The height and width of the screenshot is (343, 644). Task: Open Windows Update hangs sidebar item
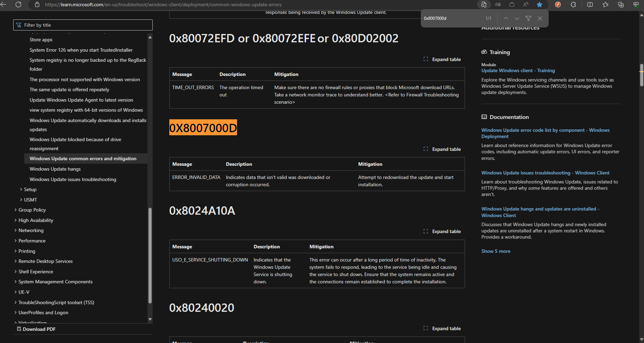pyautogui.click(x=55, y=169)
